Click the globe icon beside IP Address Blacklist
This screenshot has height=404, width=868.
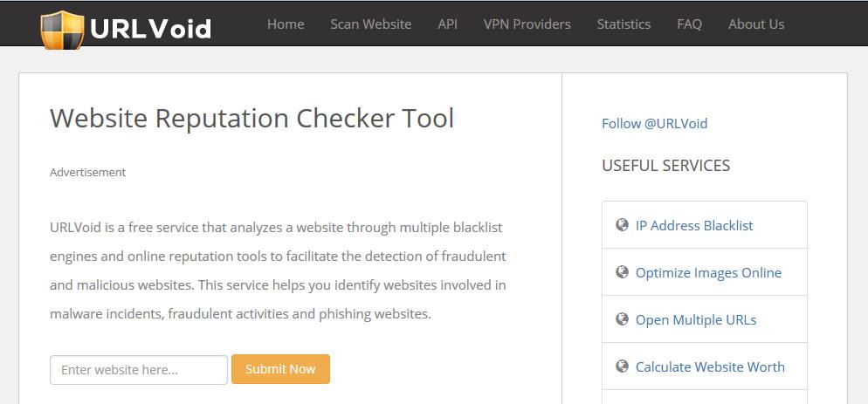point(622,225)
